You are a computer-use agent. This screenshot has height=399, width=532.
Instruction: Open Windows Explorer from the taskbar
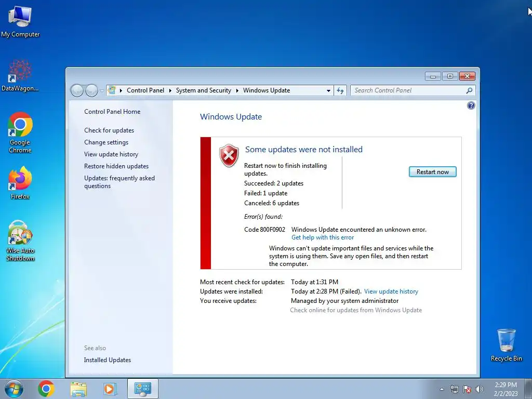pos(78,389)
